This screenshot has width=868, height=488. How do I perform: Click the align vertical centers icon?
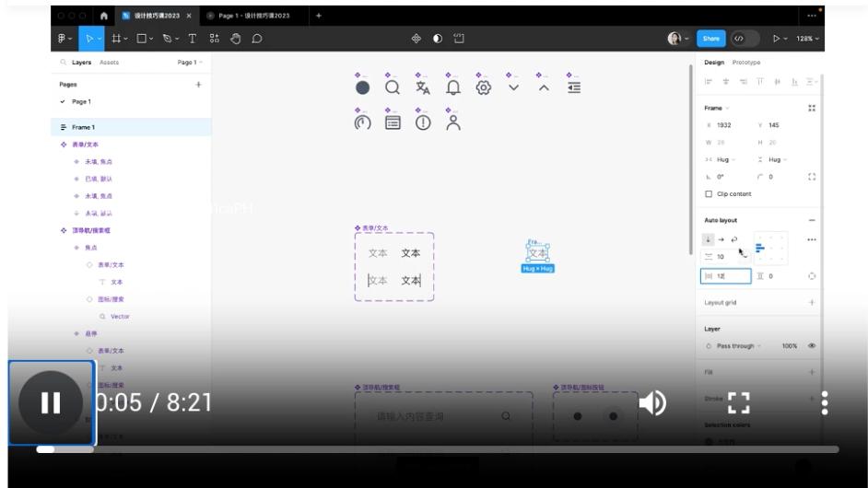click(777, 81)
